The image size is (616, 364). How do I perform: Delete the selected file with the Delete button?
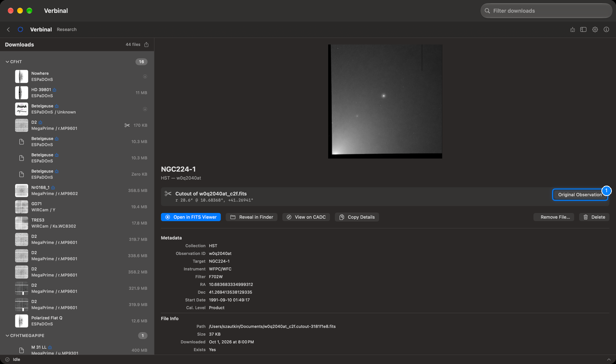(594, 217)
